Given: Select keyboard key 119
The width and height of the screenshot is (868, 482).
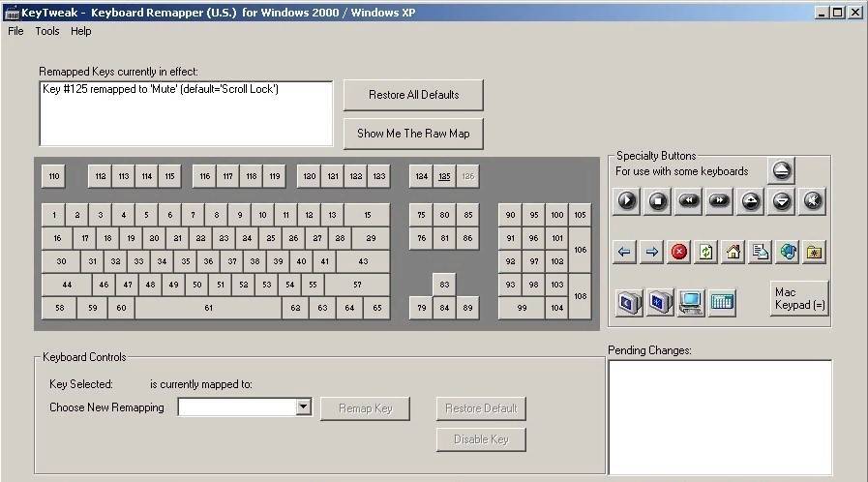Looking at the screenshot, I should (x=275, y=176).
